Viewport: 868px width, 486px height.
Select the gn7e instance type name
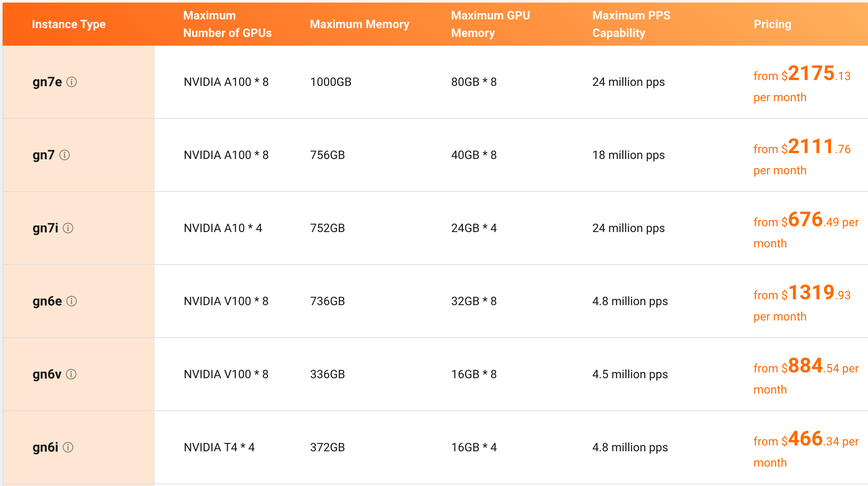point(47,82)
